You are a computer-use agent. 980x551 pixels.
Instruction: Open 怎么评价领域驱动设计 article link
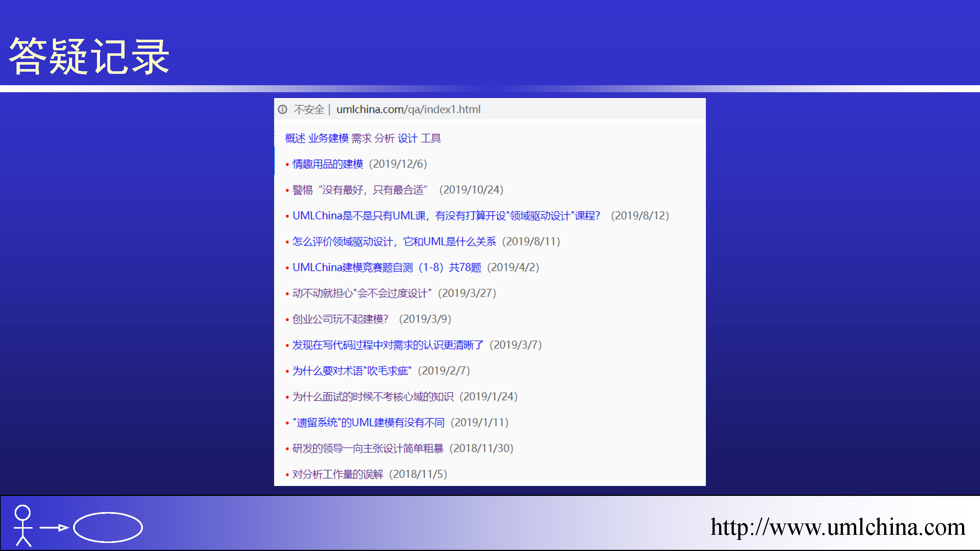394,242
